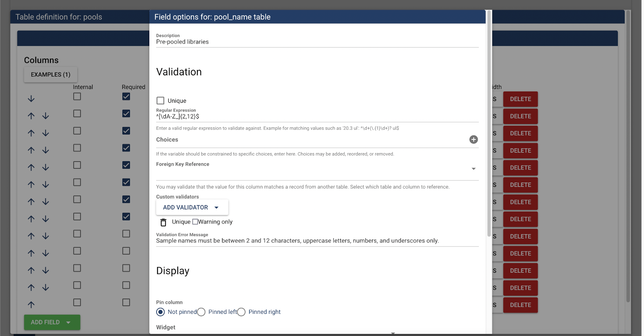Image resolution: width=644 pixels, height=336 pixels.
Task: Move the third column row up
Action: [31, 133]
